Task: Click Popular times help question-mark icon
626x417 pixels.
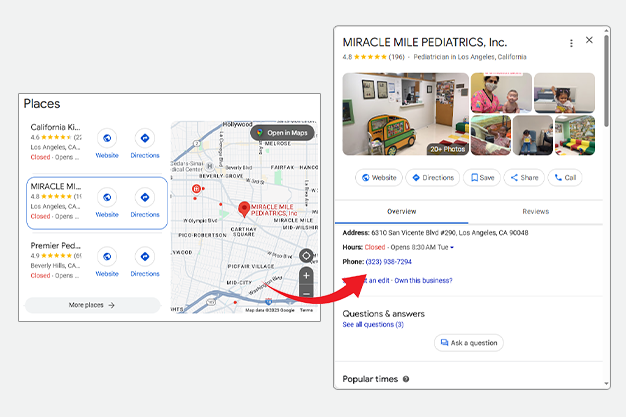Action: [x=406, y=379]
